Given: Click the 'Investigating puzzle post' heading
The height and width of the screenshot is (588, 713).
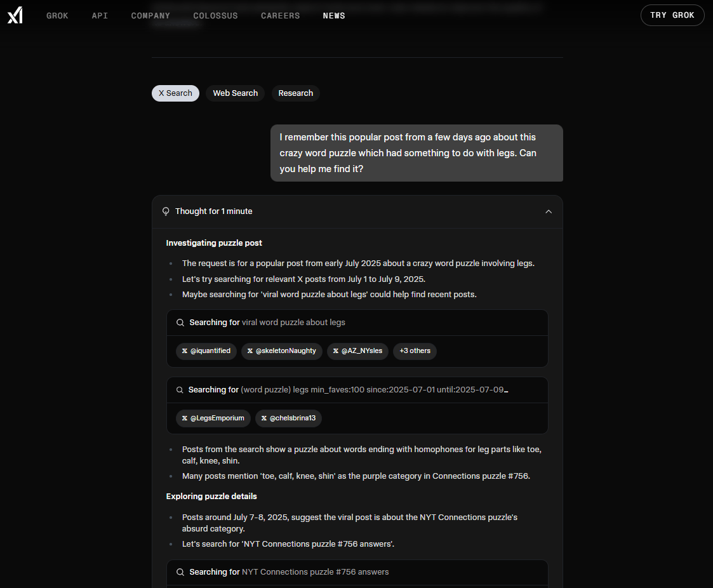Looking at the screenshot, I should [214, 243].
